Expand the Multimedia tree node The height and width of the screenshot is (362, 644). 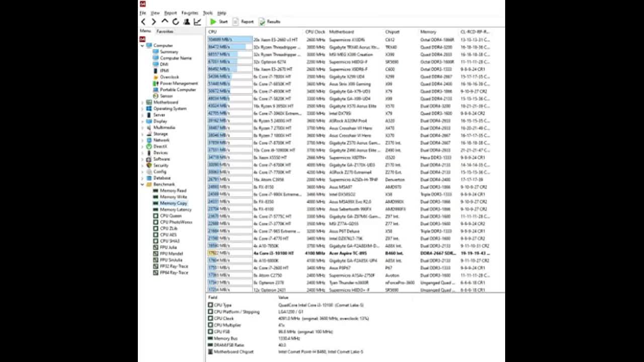[x=142, y=128]
